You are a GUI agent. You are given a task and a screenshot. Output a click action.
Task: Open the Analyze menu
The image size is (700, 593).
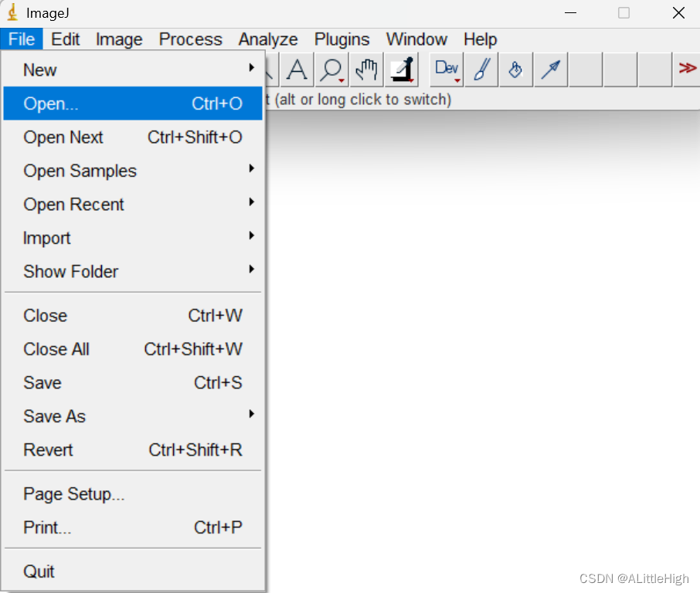coord(268,39)
